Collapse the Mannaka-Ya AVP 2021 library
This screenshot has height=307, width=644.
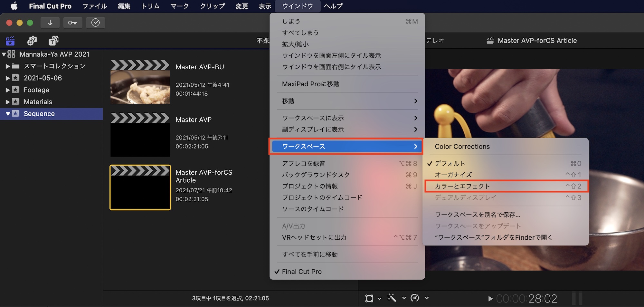click(4, 54)
